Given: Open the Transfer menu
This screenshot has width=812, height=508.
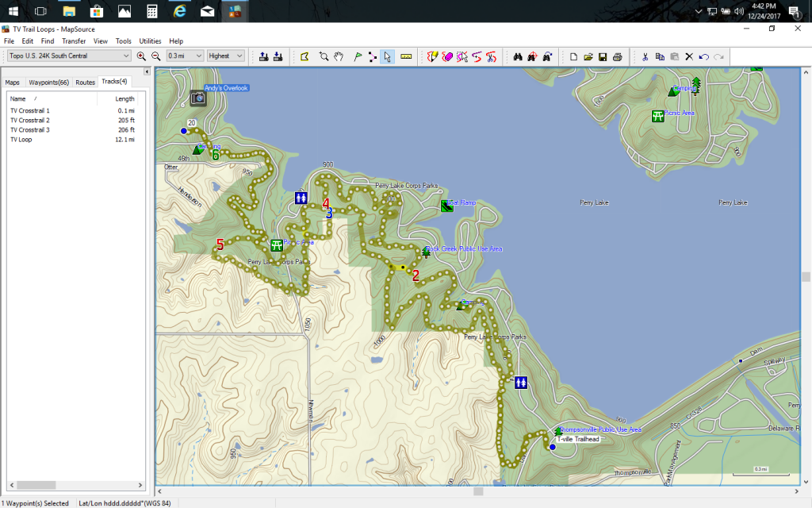Looking at the screenshot, I should coord(74,41).
